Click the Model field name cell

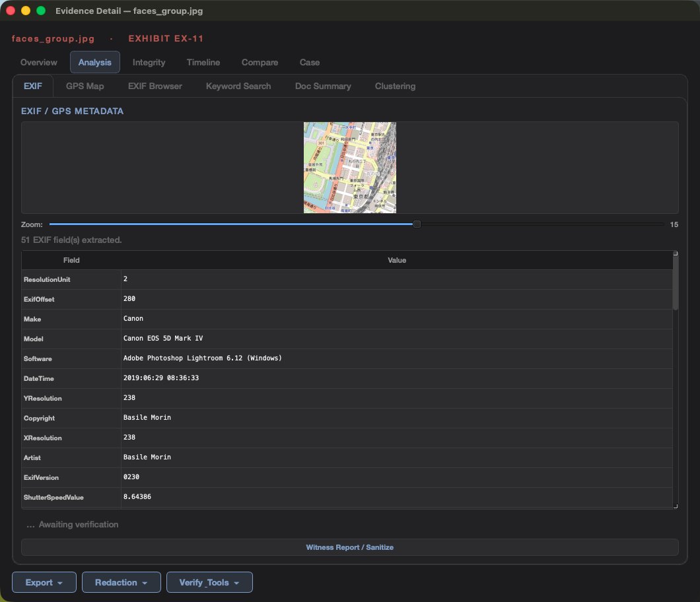(71, 339)
